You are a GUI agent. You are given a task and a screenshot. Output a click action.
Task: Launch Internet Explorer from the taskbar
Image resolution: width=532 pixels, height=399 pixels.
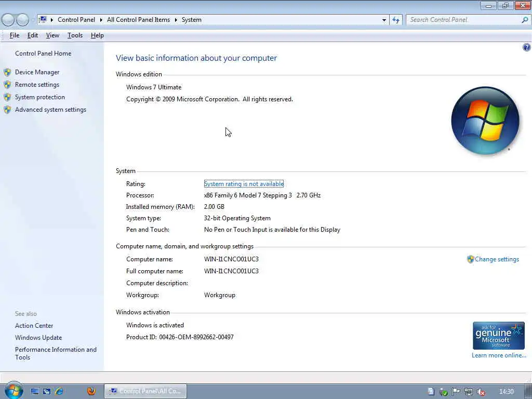tap(59, 392)
